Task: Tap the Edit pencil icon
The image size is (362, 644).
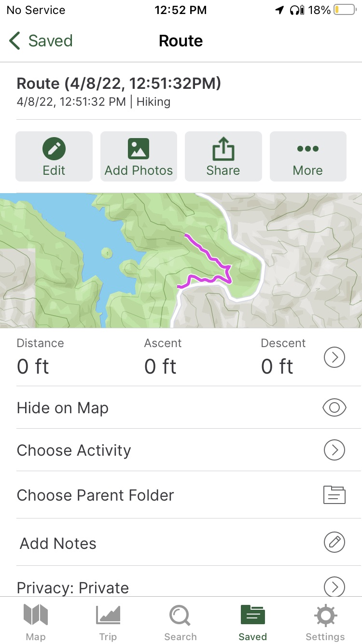Action: click(54, 149)
